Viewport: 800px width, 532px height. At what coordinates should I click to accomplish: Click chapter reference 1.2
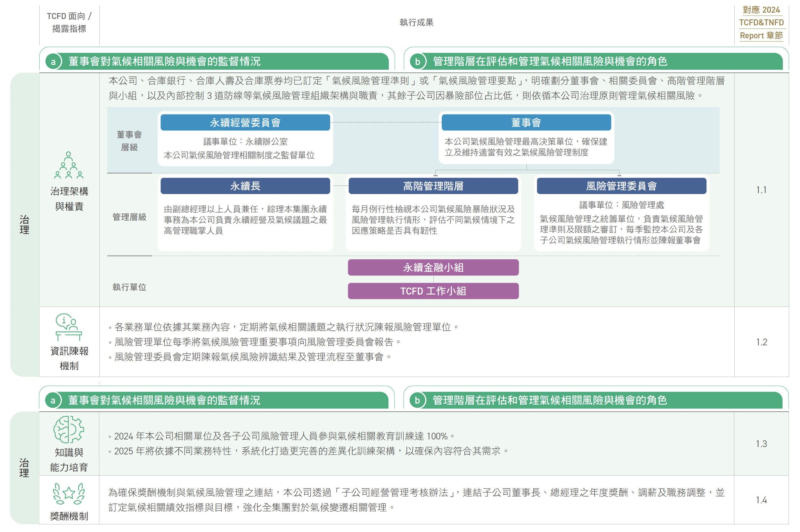(x=761, y=342)
